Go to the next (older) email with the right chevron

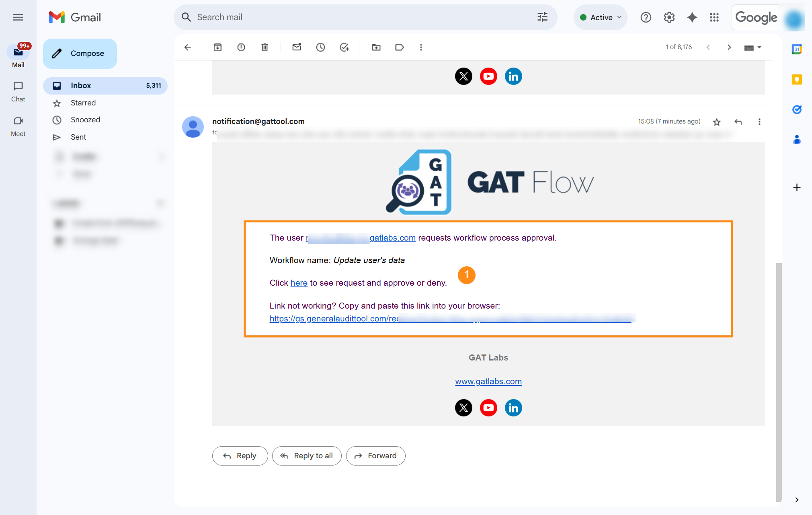click(729, 47)
